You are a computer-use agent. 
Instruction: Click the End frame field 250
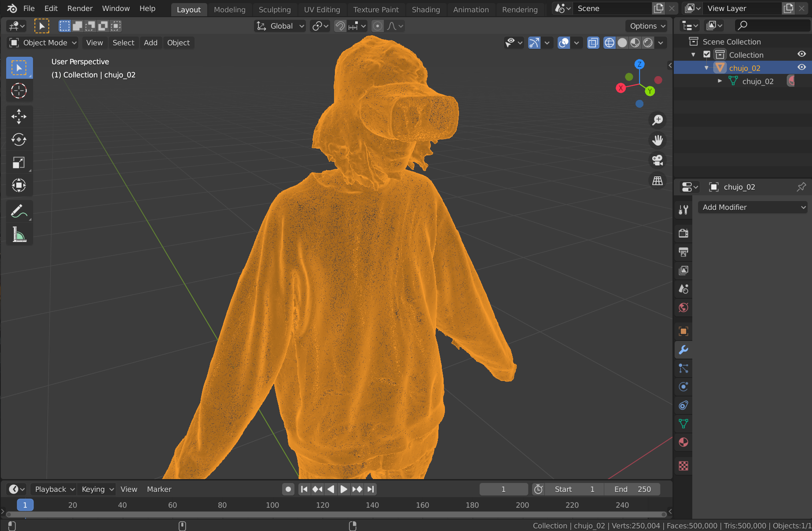coord(632,489)
